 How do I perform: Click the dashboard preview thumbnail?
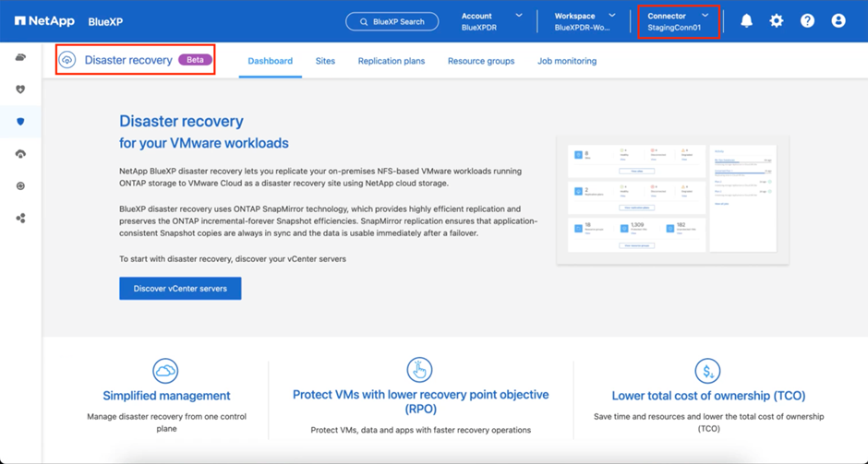coord(672,199)
